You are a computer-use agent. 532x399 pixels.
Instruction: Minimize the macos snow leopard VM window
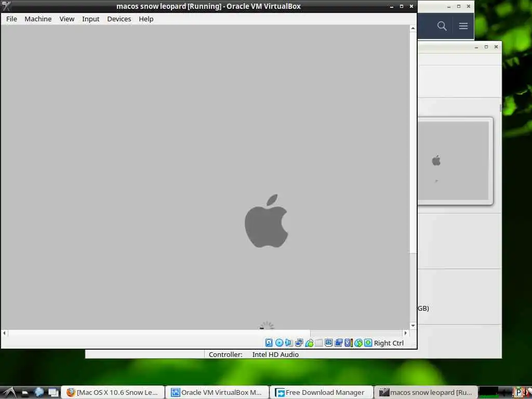tap(392, 6)
